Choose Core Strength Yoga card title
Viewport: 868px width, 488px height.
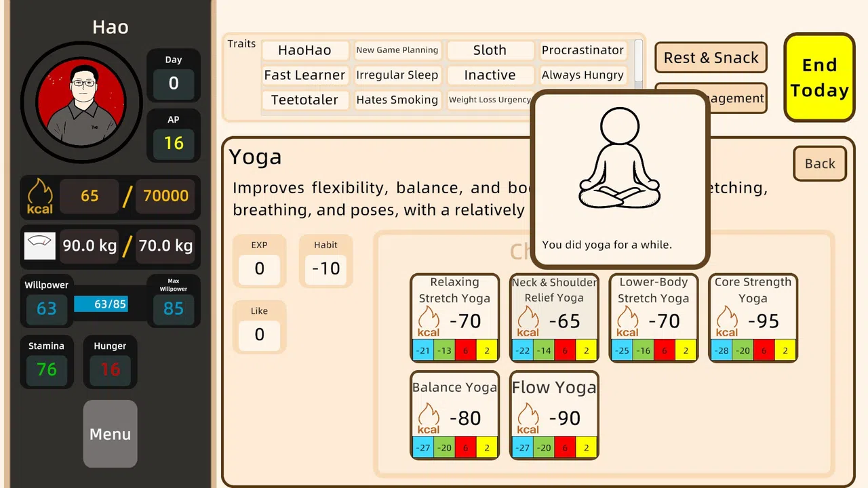[x=753, y=290]
